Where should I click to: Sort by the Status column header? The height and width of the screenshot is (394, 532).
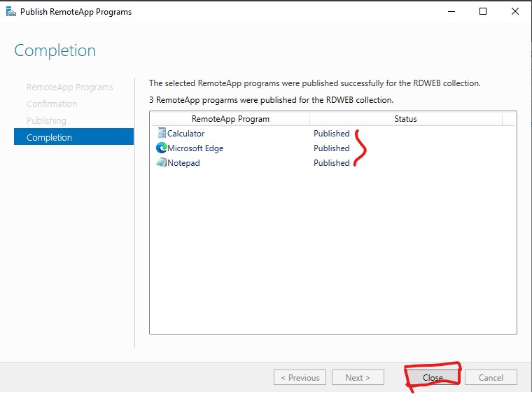pos(405,119)
